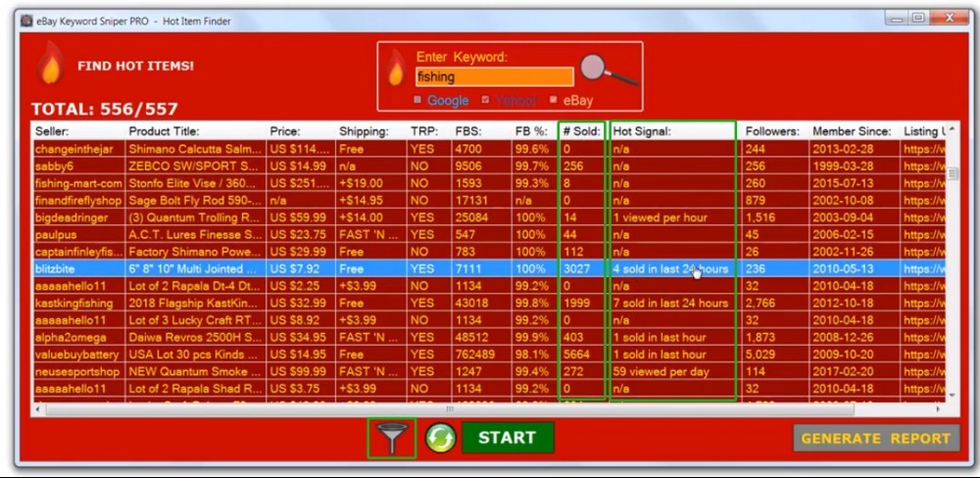Select the row for seller valuebuybattery

pos(489,355)
